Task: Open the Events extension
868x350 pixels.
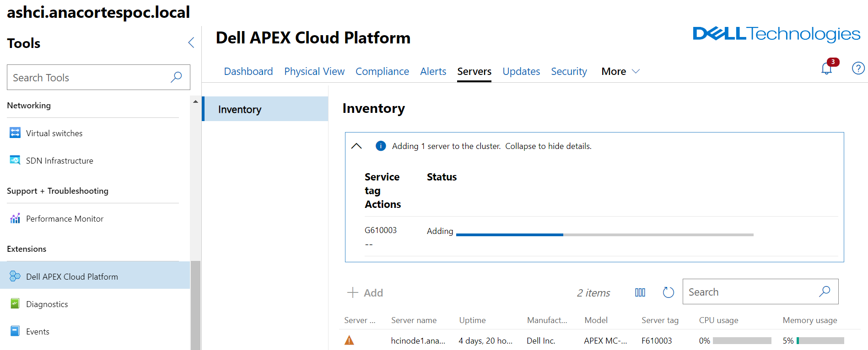Action: click(x=38, y=332)
